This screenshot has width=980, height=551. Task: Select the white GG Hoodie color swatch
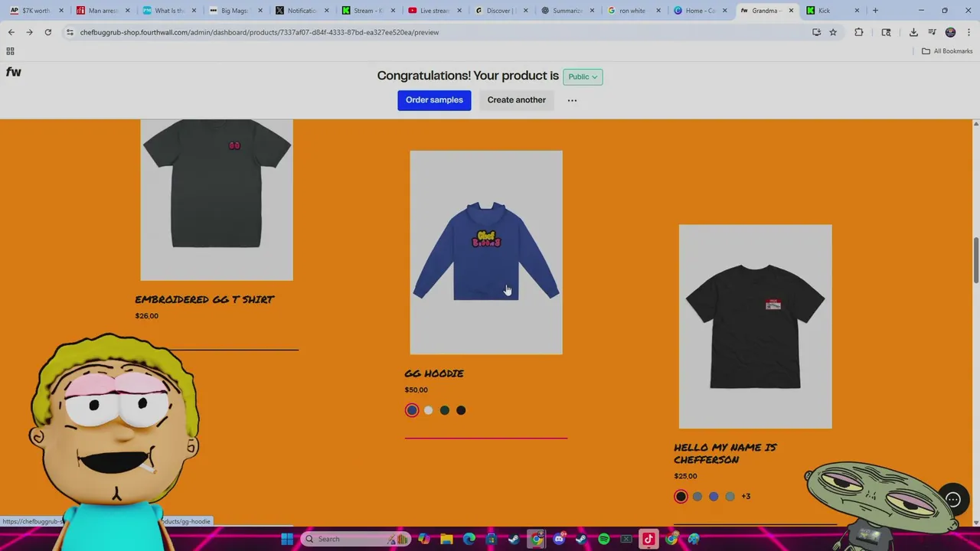(428, 410)
